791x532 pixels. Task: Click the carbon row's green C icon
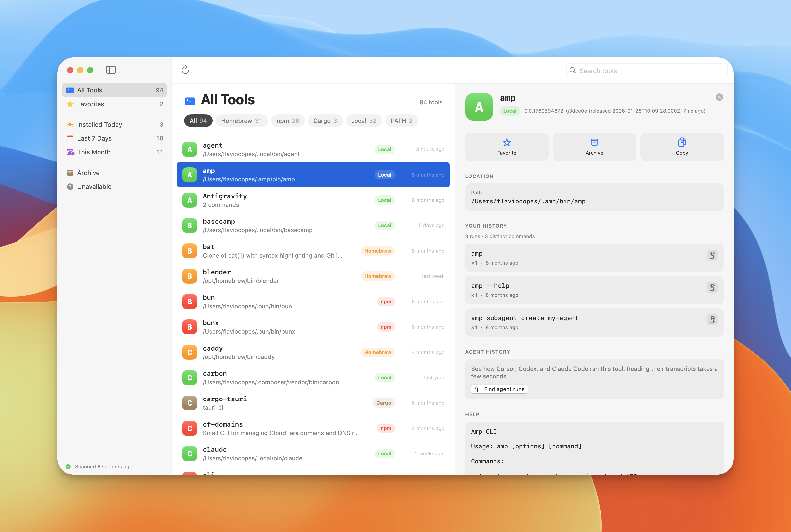(x=190, y=378)
